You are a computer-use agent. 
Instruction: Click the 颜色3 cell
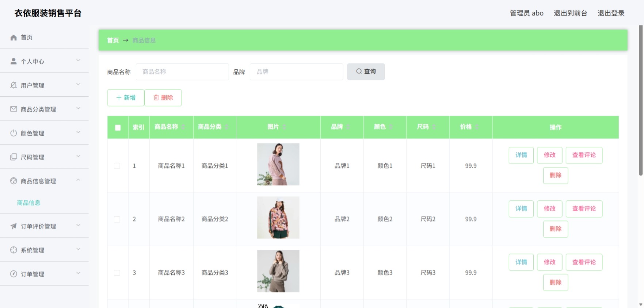[385, 273]
